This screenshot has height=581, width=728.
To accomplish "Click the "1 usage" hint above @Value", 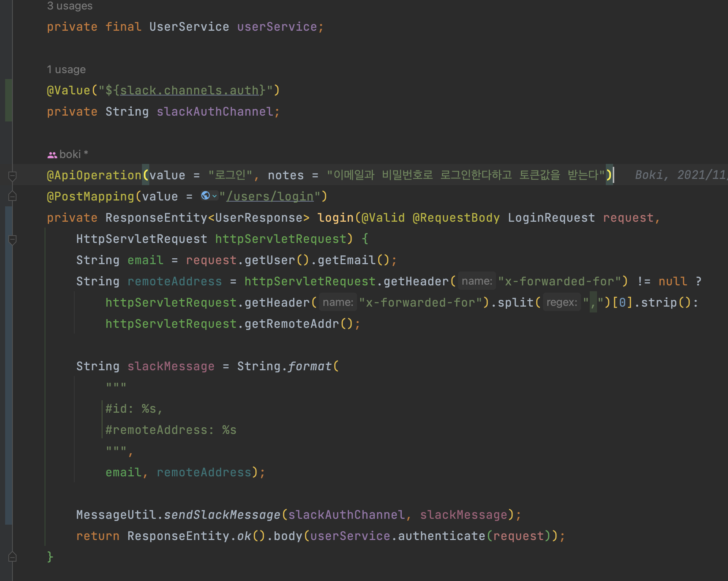I will point(66,70).
